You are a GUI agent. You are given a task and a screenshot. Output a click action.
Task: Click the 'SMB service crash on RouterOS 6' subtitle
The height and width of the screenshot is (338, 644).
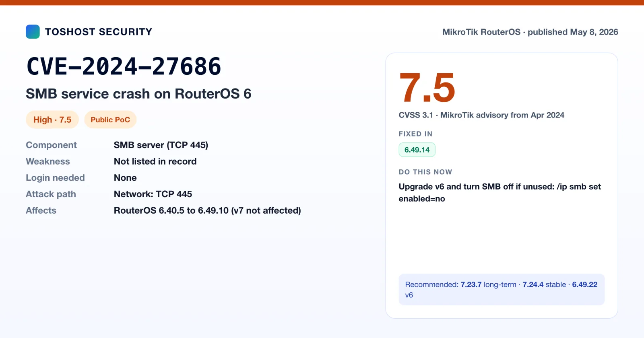point(138,94)
